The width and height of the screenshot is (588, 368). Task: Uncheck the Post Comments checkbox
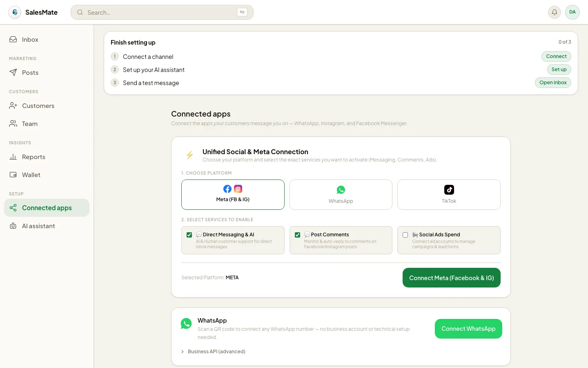click(297, 235)
